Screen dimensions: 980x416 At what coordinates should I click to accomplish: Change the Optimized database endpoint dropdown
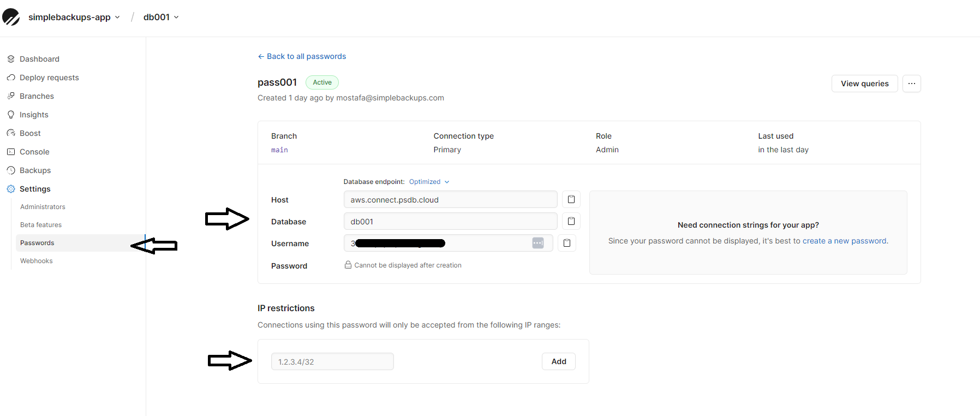click(x=429, y=182)
